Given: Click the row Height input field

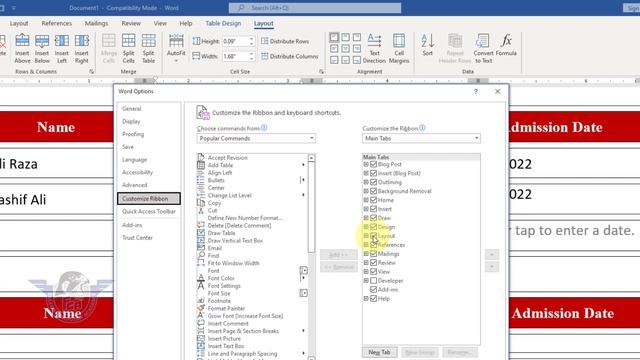Looking at the screenshot, I should coord(235,41).
